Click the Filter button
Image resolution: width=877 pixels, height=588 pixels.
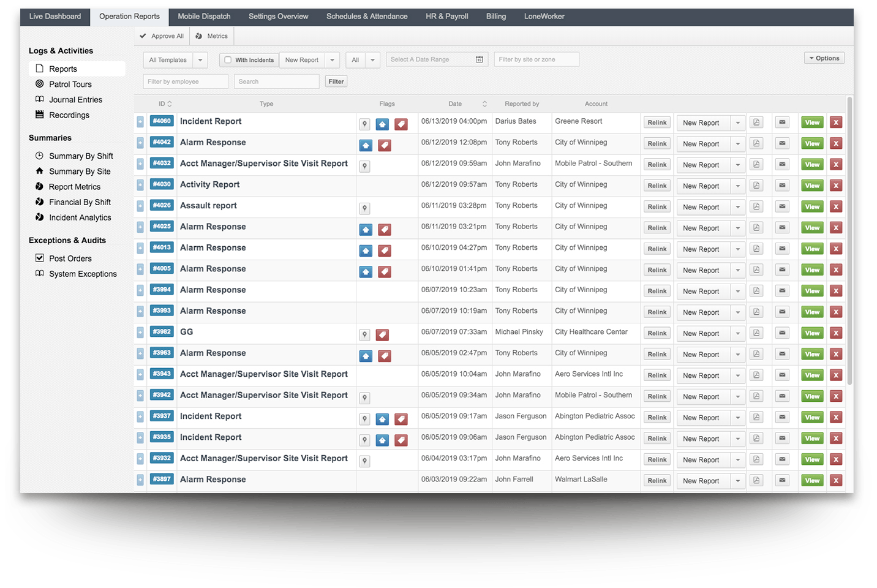(336, 81)
